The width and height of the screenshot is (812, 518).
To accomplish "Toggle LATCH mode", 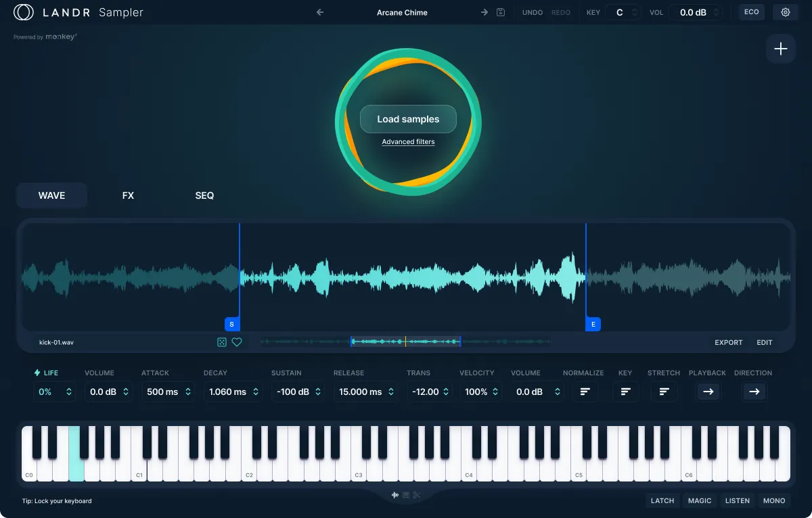I will coord(662,500).
